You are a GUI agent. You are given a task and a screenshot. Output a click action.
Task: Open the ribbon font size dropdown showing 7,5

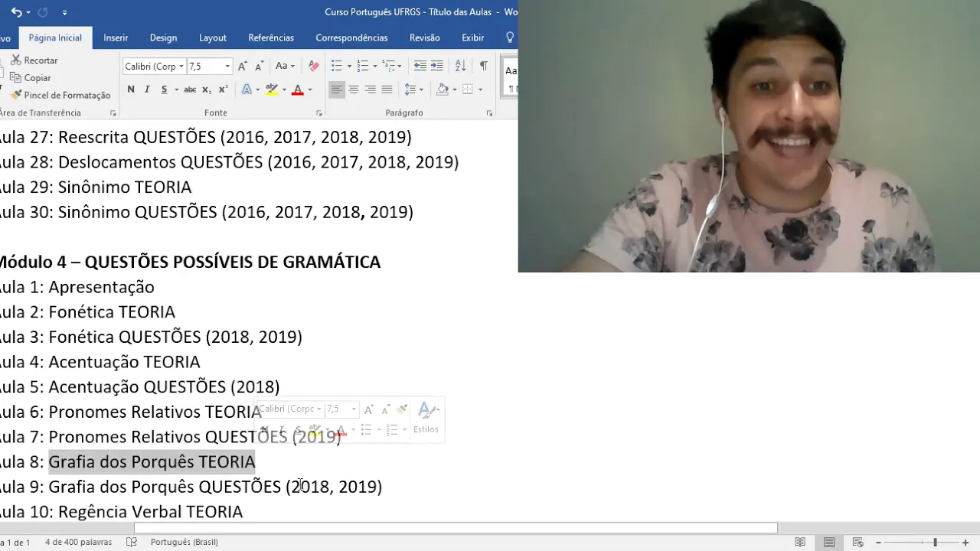tap(227, 67)
